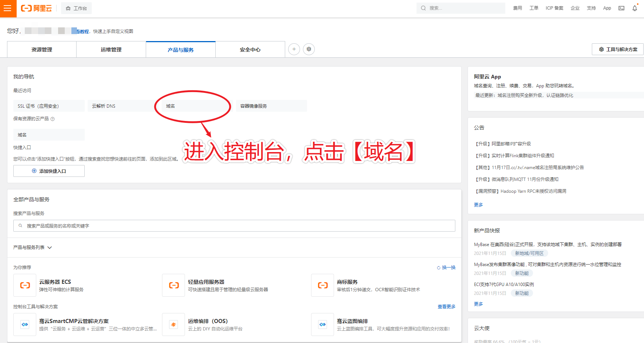Screen dimensions: 644x343
Task: Click the SmartCMP solution icon
Action: [25, 324]
